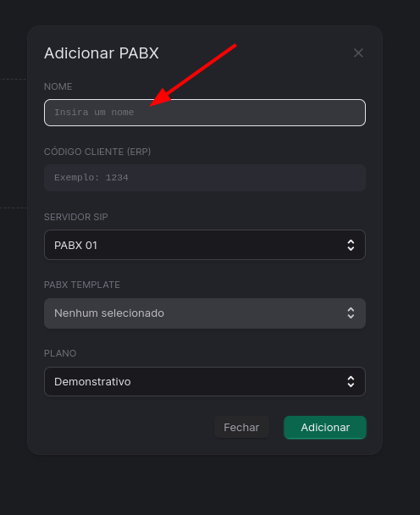Click the PABX TEMPLATE label

coord(82,285)
